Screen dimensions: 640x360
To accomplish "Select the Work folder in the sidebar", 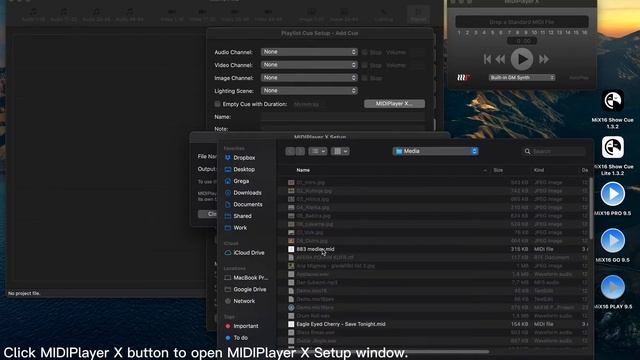I will coord(240,228).
